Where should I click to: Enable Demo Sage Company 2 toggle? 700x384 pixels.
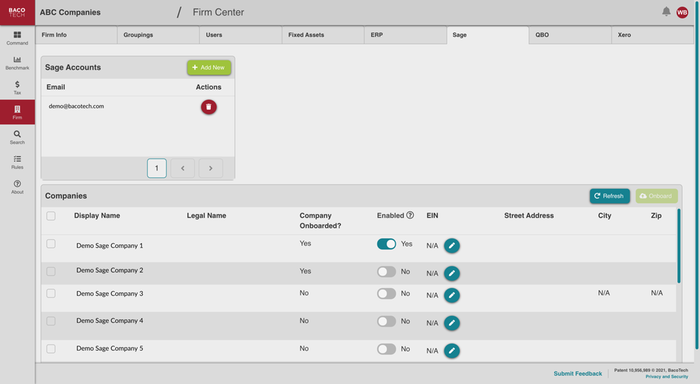coord(386,271)
